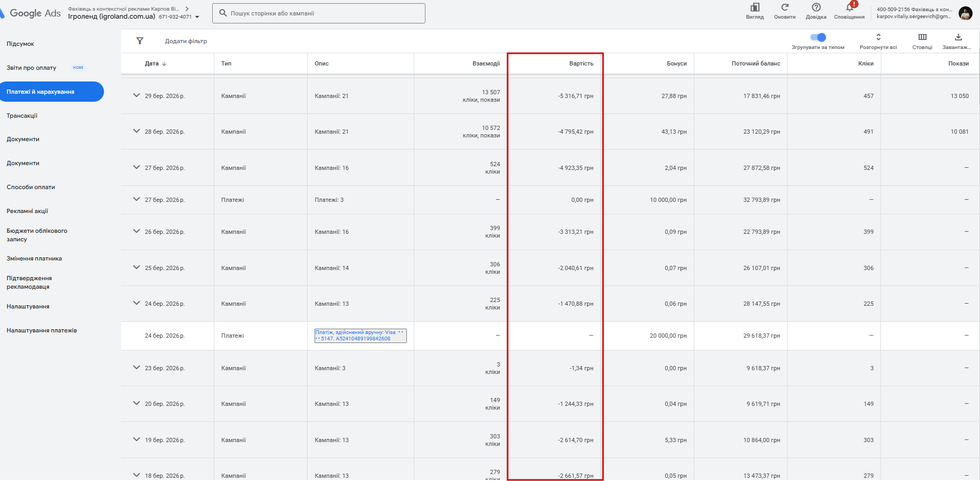Viewport: 980px width, 481px height.
Task: Click the filter funnel icon
Action: pyautogui.click(x=140, y=41)
